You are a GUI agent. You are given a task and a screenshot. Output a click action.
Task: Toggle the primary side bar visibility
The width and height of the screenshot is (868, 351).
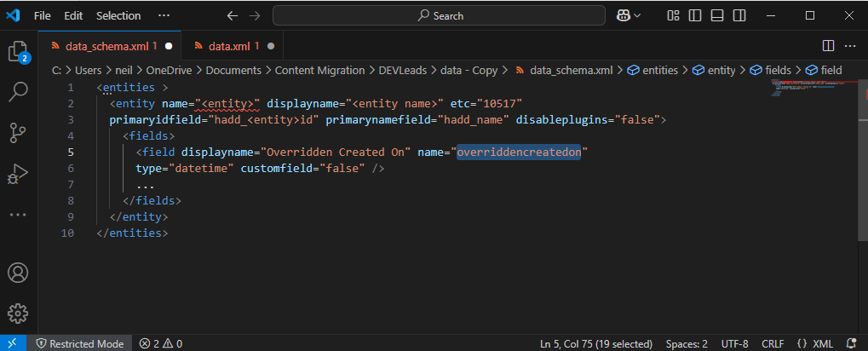(x=696, y=15)
